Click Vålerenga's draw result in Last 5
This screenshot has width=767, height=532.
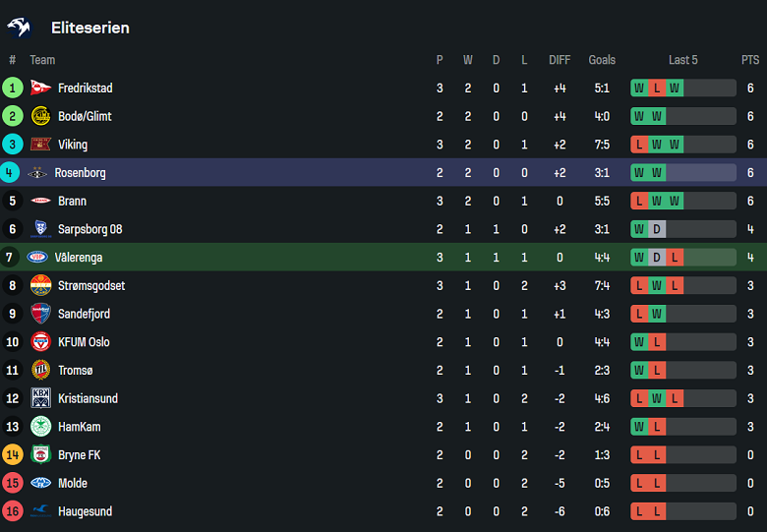[657, 258]
